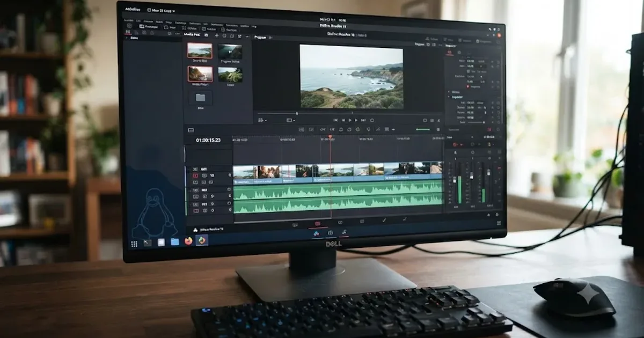Open the red icon dropdown atop the mixer
Screen dimensions: 644x338
coord(457,144)
